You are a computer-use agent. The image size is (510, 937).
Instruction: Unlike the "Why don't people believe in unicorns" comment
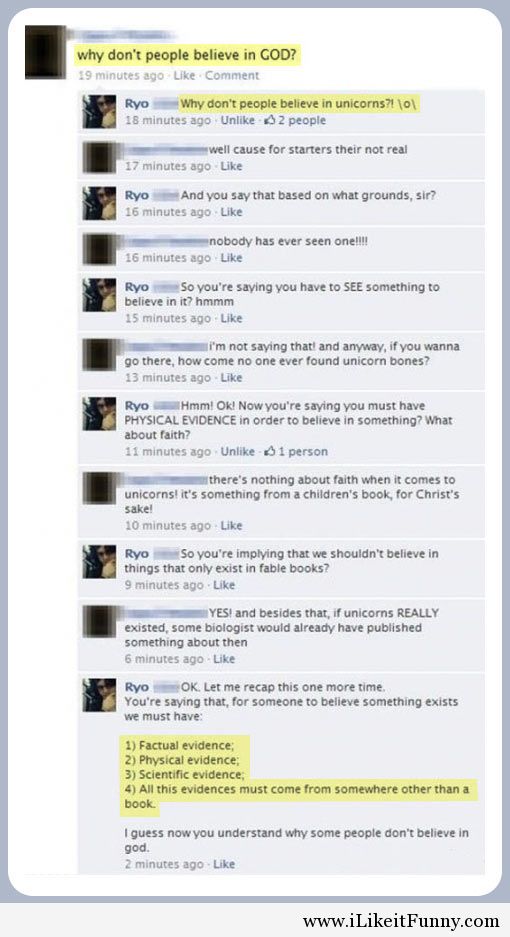click(x=238, y=120)
